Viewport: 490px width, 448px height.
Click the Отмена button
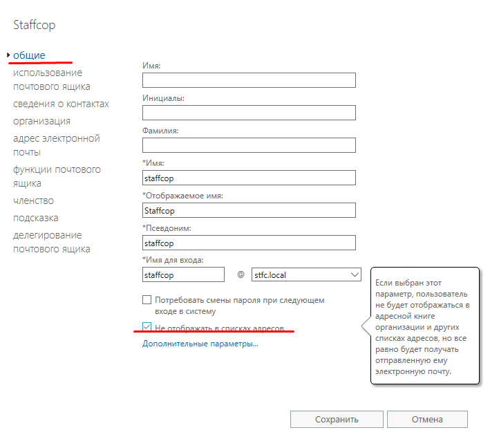[427, 419]
